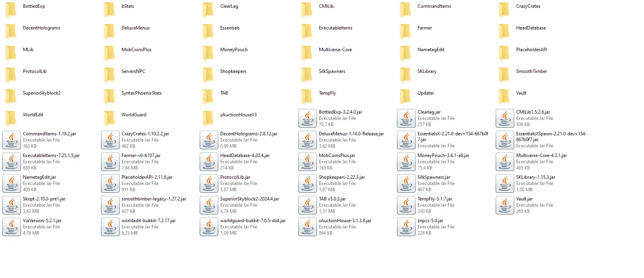Click the SKLibrary folder label
The image size is (644, 278).
(x=427, y=71)
